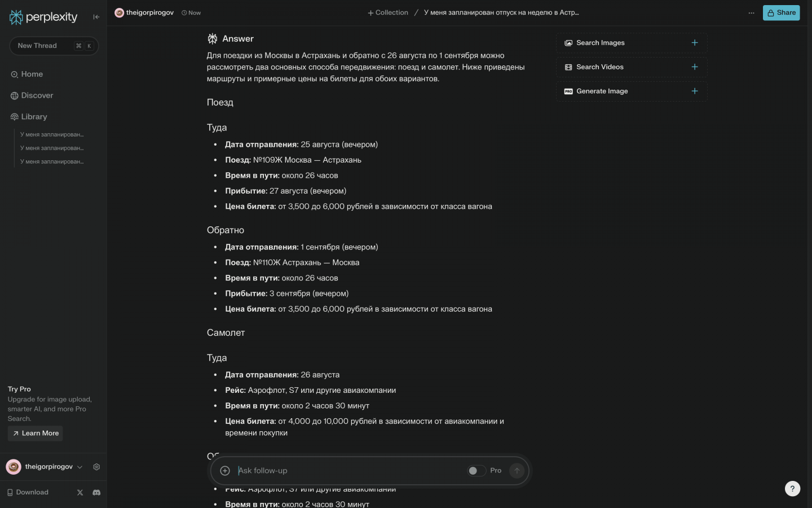Open the help question mark button
The width and height of the screenshot is (812, 508).
(792, 489)
